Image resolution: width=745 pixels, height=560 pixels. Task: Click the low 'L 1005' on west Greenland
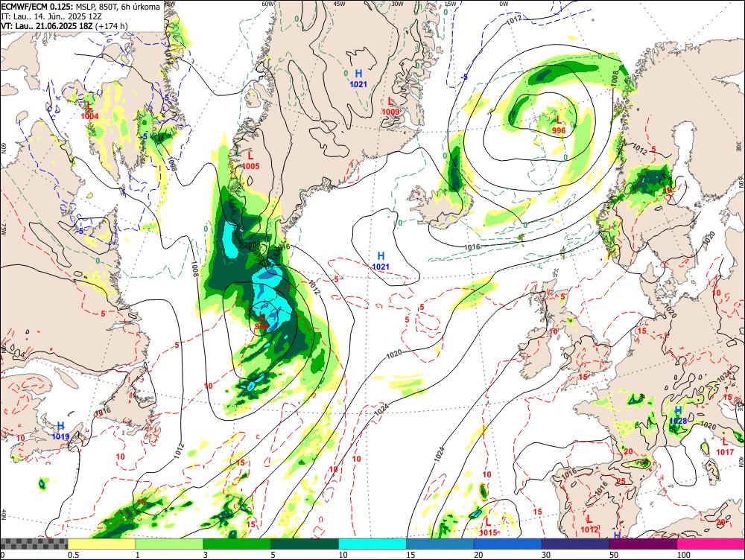coord(250,160)
